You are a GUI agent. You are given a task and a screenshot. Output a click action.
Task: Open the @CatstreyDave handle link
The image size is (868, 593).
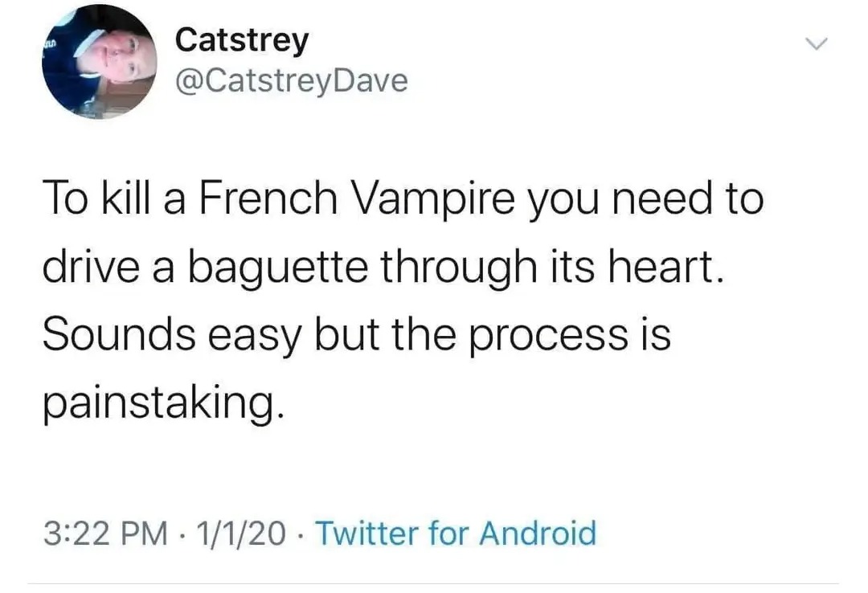coord(292,81)
